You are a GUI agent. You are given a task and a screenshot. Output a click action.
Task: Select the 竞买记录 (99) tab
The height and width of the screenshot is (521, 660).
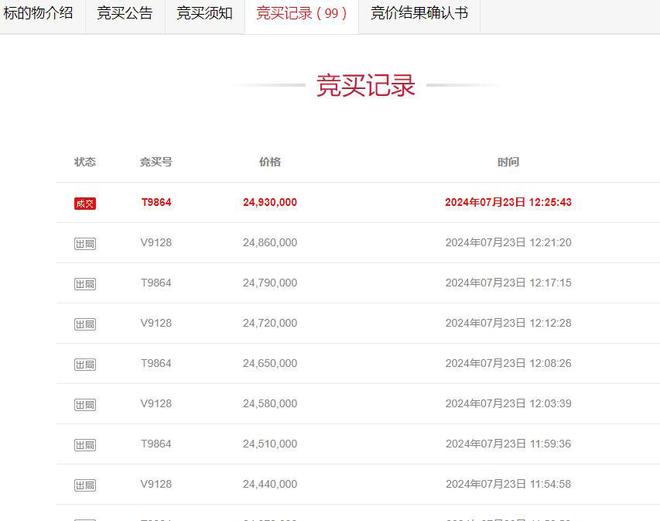click(301, 13)
